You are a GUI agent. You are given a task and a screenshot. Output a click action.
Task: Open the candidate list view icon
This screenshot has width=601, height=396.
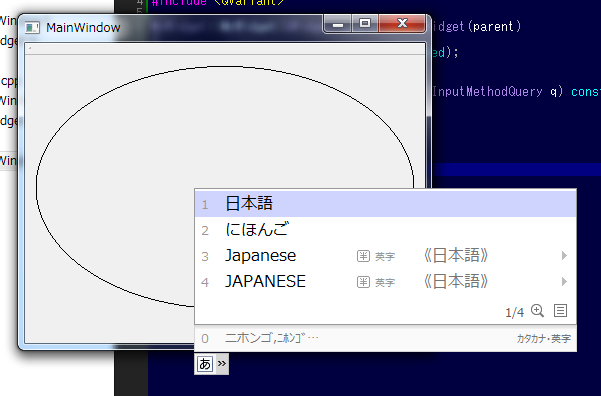pos(560,311)
